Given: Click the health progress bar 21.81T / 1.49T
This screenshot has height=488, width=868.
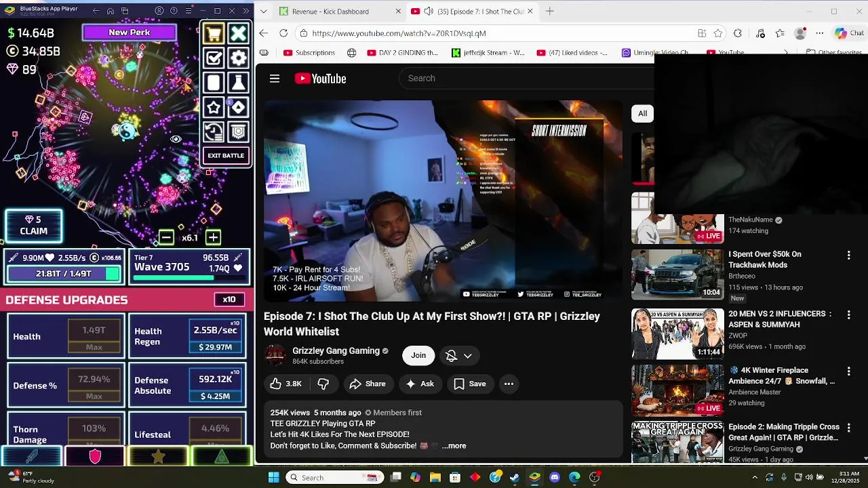Looking at the screenshot, I should (x=64, y=274).
